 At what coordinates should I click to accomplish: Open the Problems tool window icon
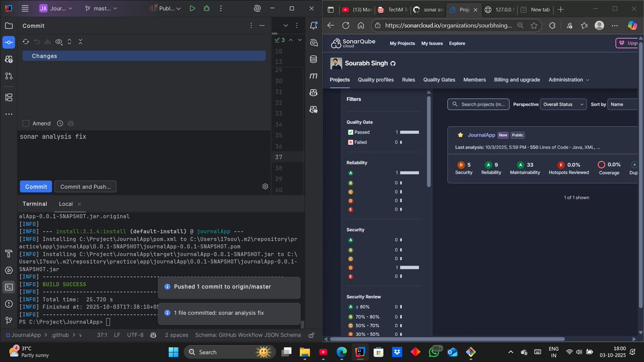(9, 304)
